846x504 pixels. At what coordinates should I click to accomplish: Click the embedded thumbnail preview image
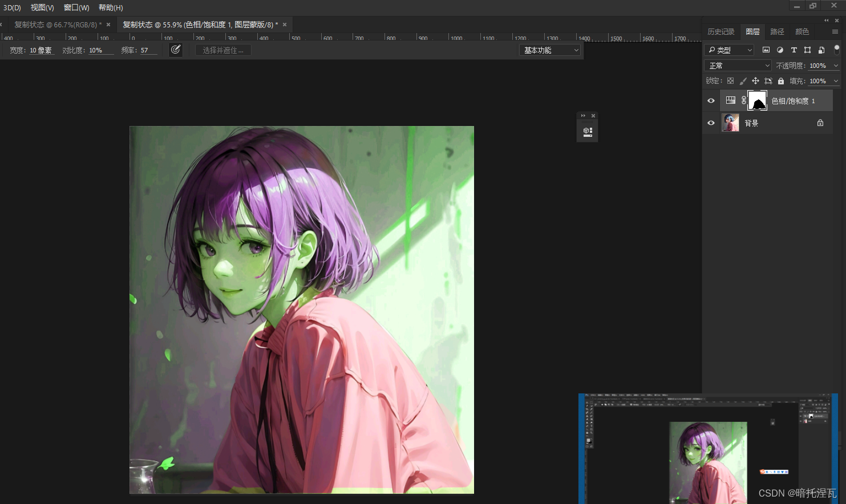pos(708,449)
